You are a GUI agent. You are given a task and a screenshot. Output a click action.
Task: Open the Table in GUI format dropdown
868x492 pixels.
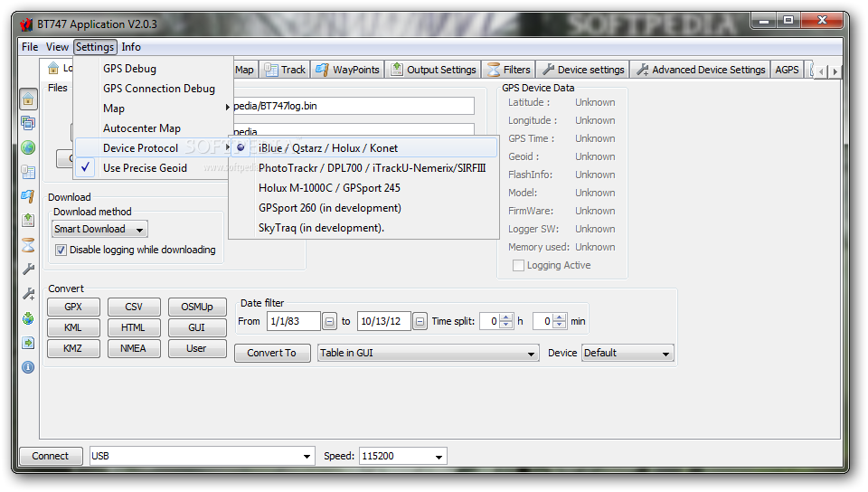428,353
